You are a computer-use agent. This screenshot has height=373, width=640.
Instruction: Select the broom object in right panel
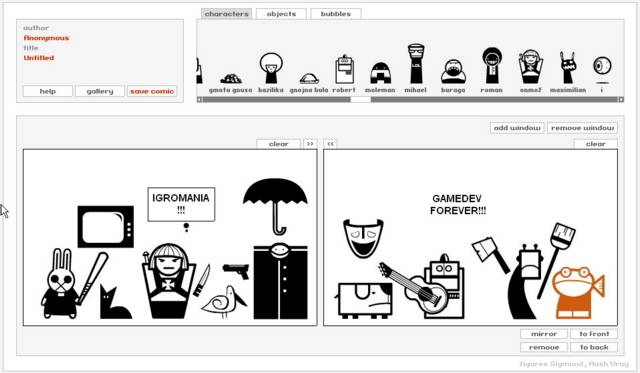557,260
